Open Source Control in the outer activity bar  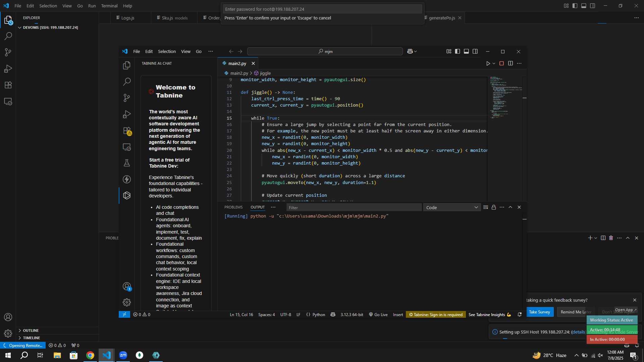click(x=8, y=52)
